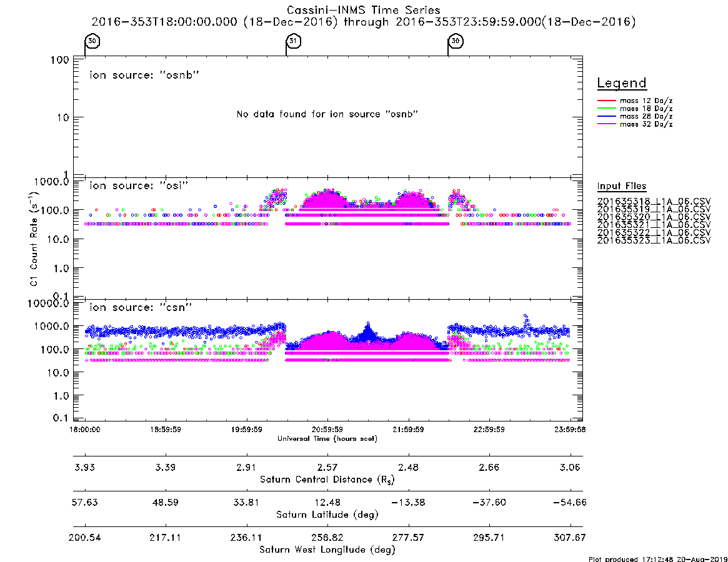Click the 200.54 longitude value
Screen dimensions: 728x562
[x=85, y=538]
